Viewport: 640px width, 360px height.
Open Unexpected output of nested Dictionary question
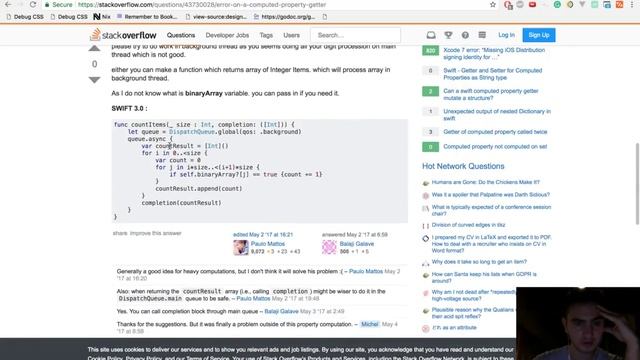(497, 115)
